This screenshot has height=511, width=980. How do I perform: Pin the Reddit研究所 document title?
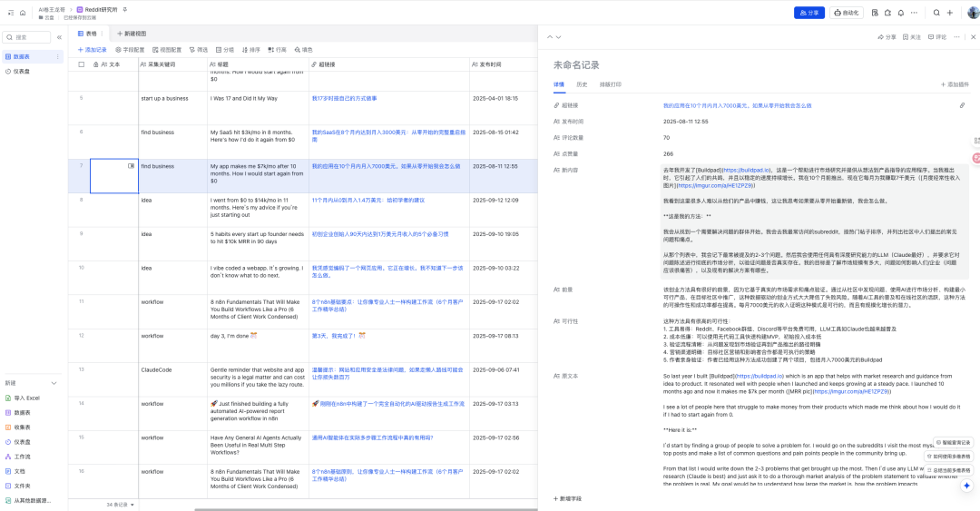point(125,9)
